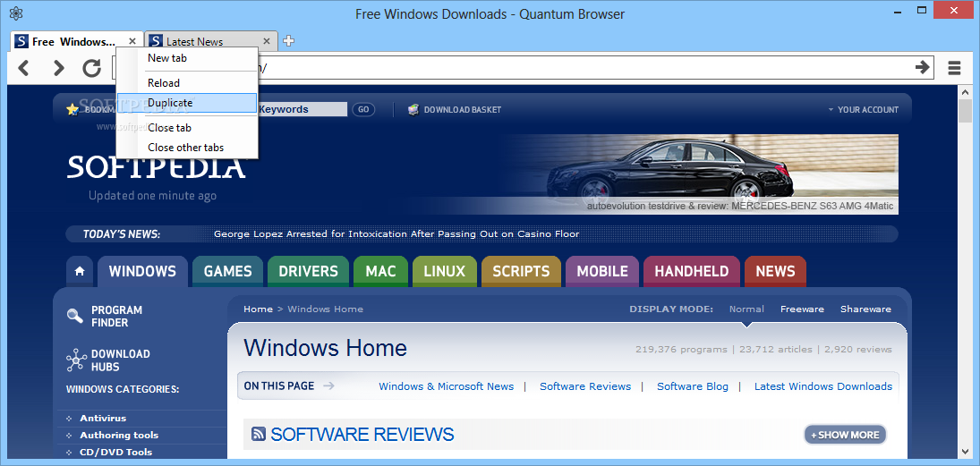Choose Duplicate in the tab context menu
This screenshot has width=980, height=466.
[x=187, y=103]
